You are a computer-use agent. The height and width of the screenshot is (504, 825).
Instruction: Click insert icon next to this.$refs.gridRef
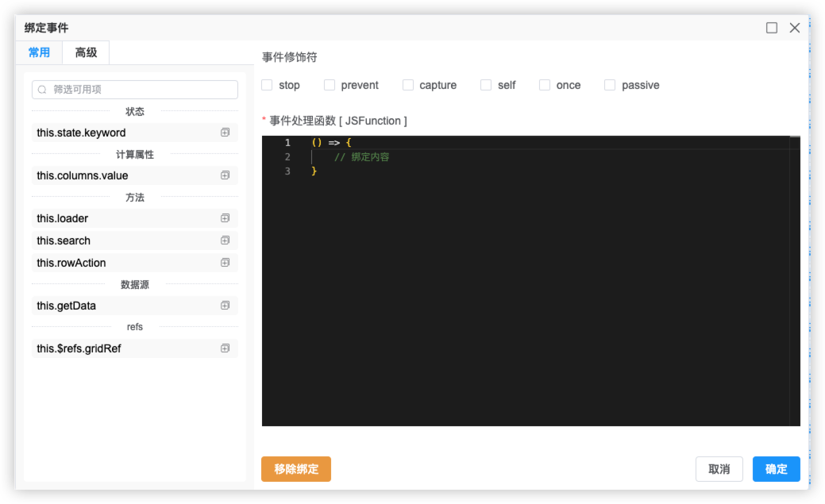pyautogui.click(x=226, y=348)
